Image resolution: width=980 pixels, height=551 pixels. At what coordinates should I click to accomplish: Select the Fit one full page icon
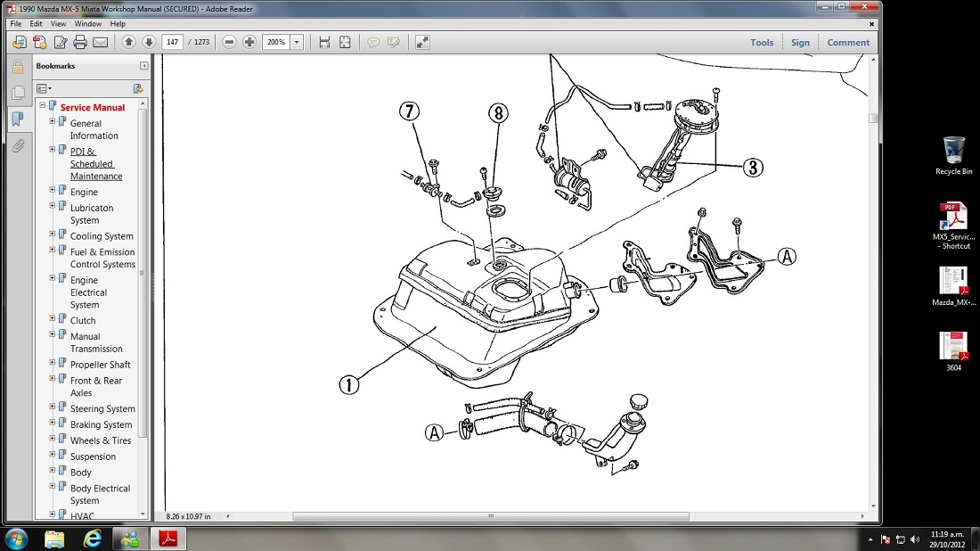[345, 42]
